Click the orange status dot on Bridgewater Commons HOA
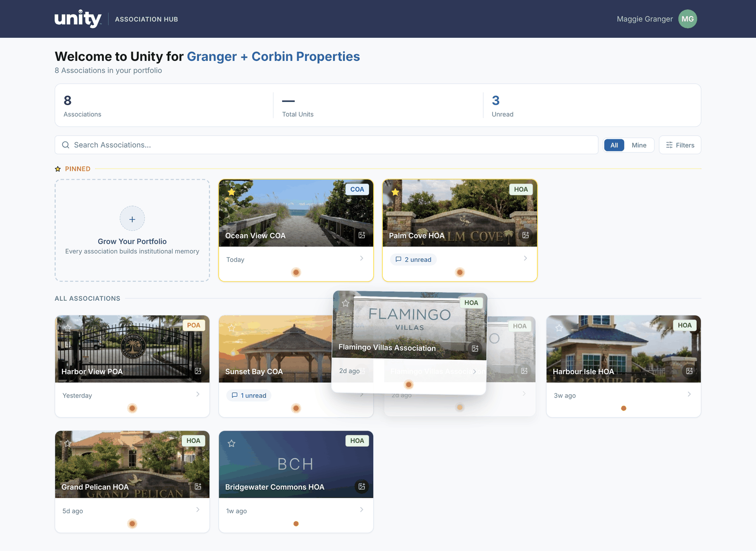This screenshot has height=551, width=756. [x=296, y=524]
